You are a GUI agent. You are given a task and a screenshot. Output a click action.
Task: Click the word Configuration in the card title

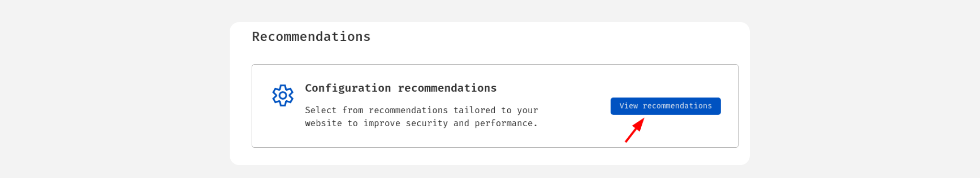click(x=348, y=88)
